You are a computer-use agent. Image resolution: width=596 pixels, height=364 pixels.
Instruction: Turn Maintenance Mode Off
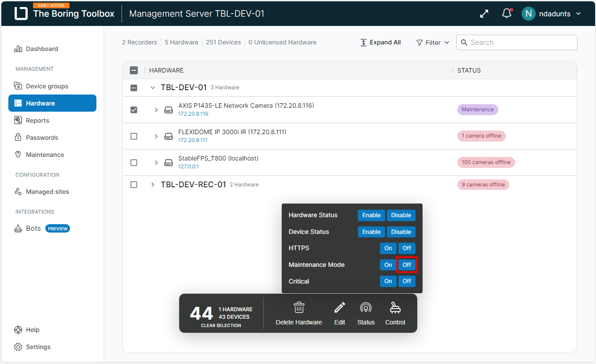click(x=407, y=265)
